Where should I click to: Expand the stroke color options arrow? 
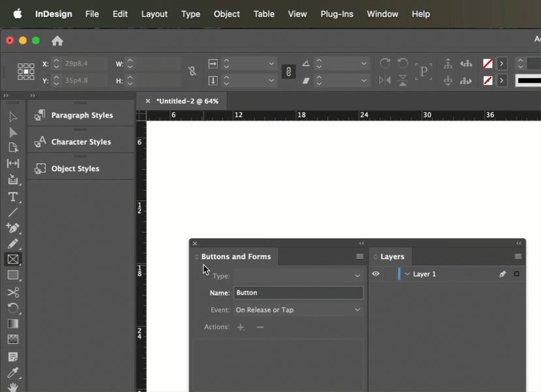[502, 81]
